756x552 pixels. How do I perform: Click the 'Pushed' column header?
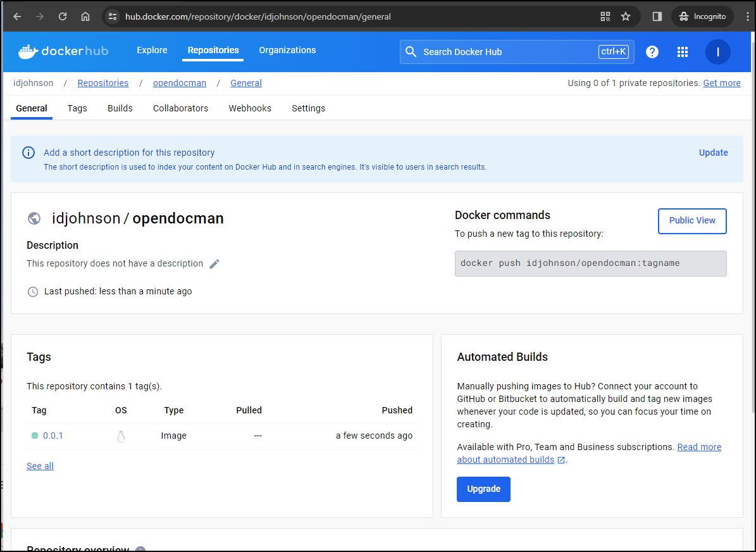(397, 410)
